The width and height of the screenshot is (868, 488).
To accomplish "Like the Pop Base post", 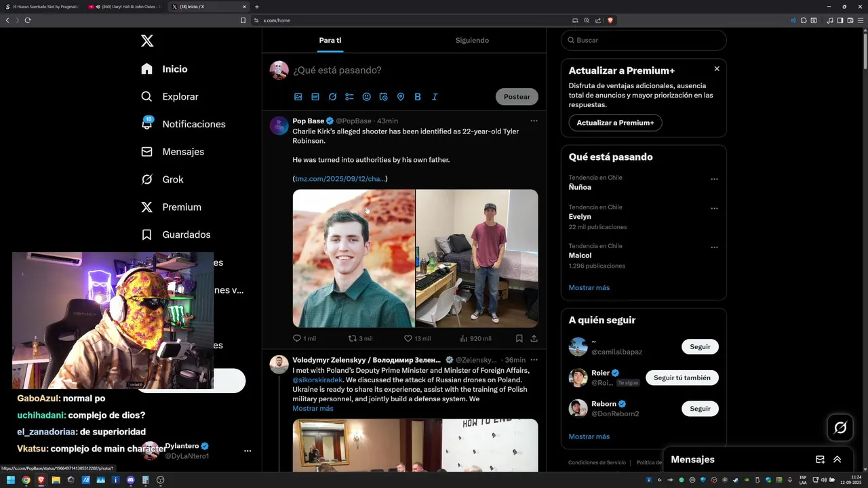I will click(417, 338).
